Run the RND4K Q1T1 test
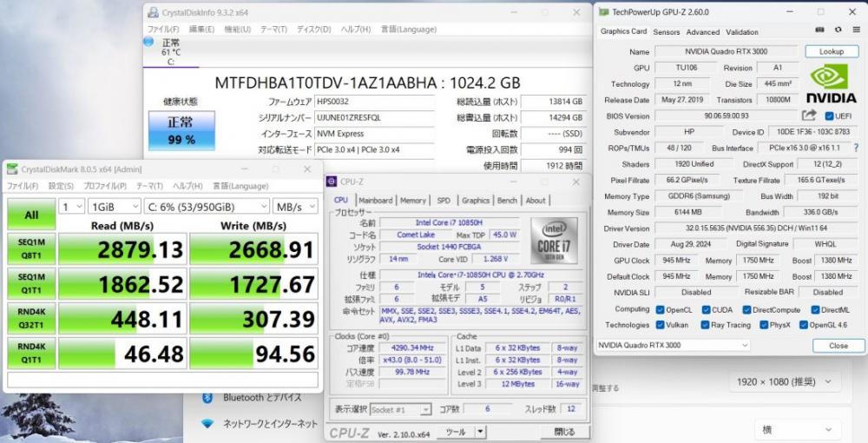This screenshot has width=868, height=443. (x=31, y=353)
